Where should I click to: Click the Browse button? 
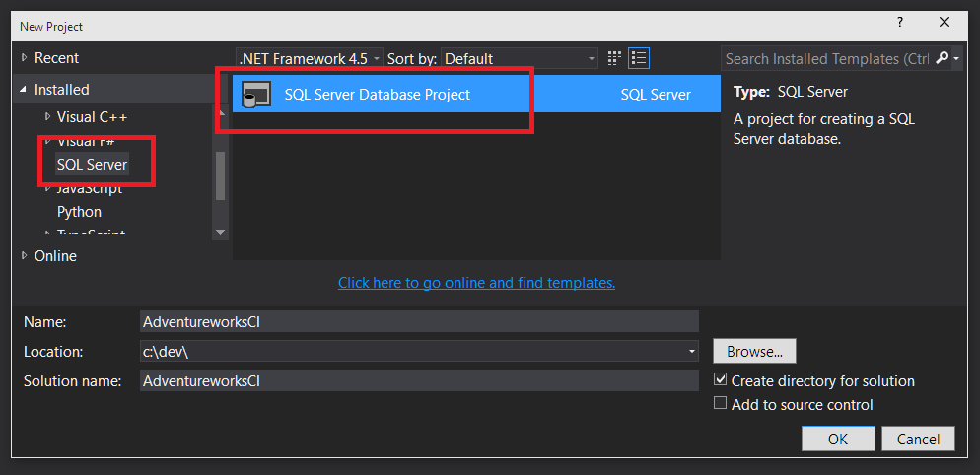pyautogui.click(x=754, y=351)
